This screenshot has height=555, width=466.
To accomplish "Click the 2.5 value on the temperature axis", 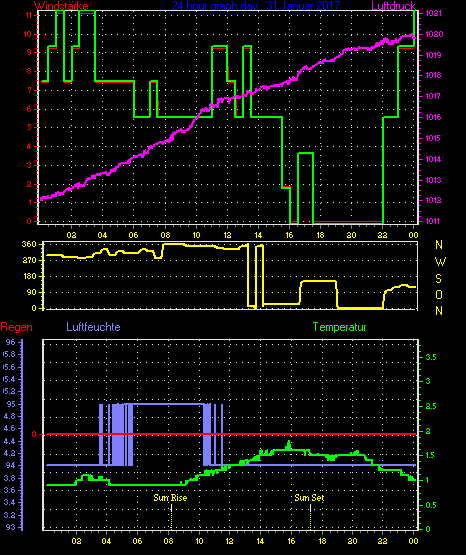I will 431,406.
